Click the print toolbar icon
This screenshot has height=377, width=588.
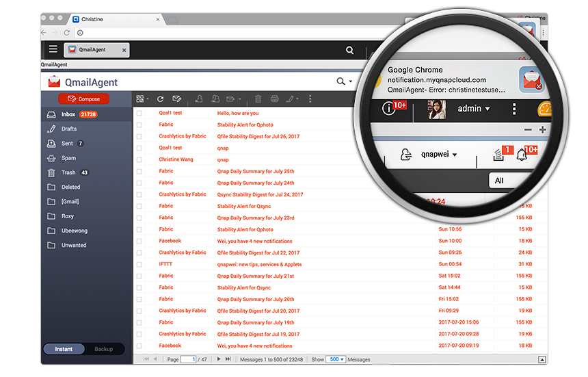(274, 99)
